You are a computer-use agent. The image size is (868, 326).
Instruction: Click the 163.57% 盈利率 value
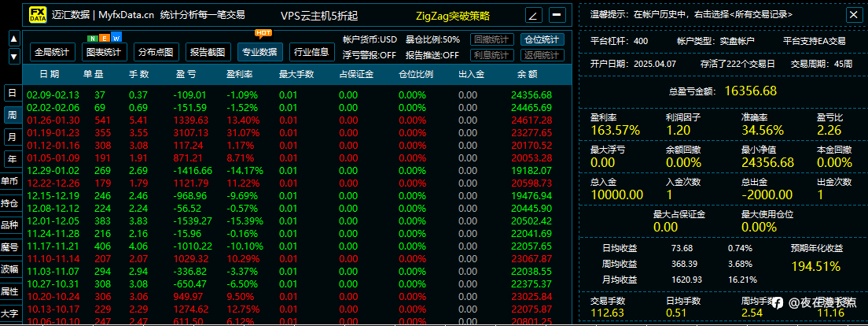coord(616,131)
